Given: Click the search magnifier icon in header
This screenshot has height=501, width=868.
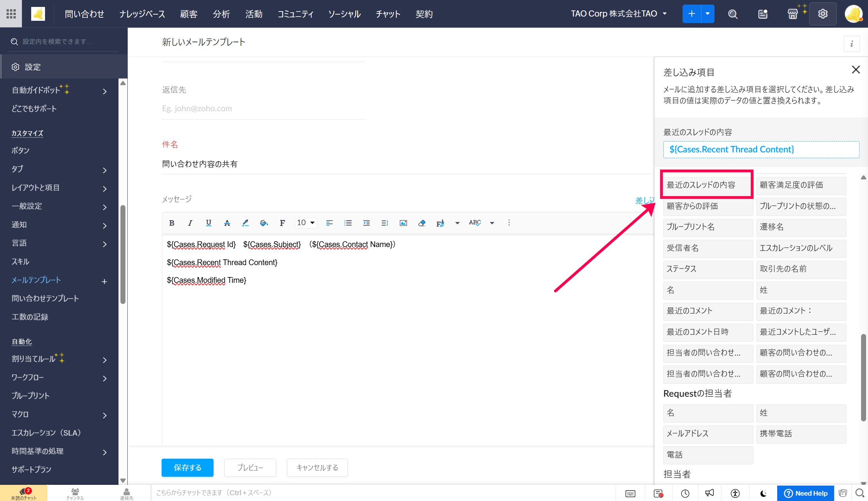Looking at the screenshot, I should click(733, 14).
